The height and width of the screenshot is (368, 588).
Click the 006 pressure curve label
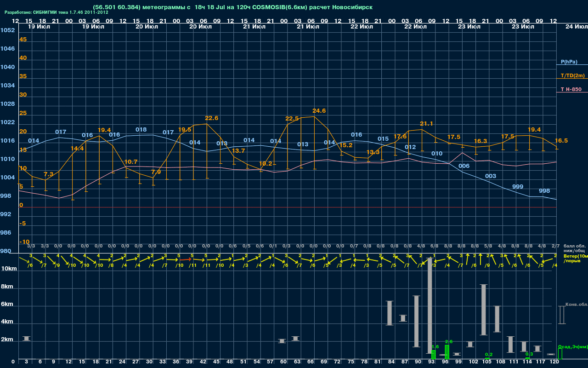point(464,166)
